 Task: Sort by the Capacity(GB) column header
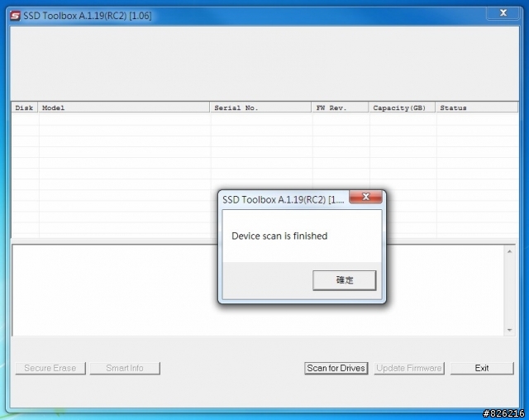[402, 108]
